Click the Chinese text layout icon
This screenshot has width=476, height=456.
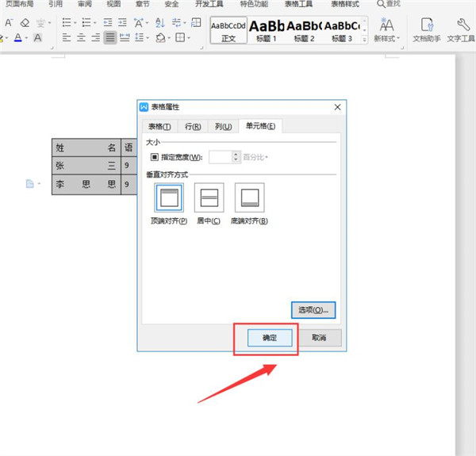[x=139, y=23]
